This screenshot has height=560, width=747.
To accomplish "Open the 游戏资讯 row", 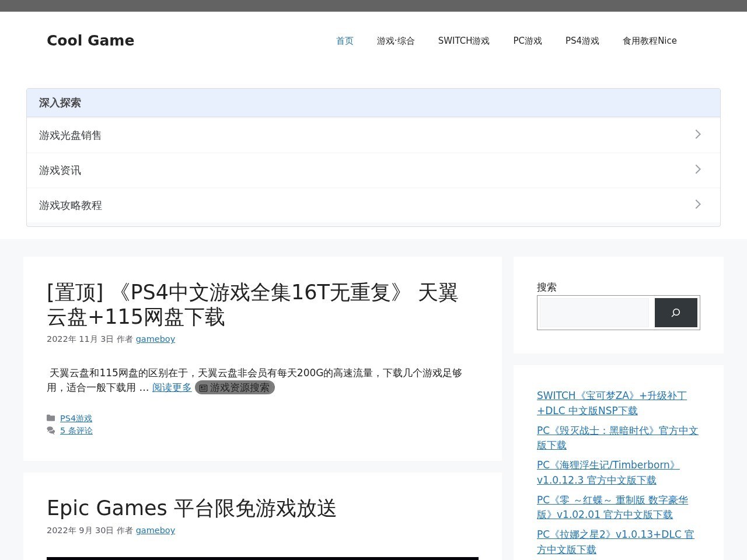I will pyautogui.click(x=373, y=170).
